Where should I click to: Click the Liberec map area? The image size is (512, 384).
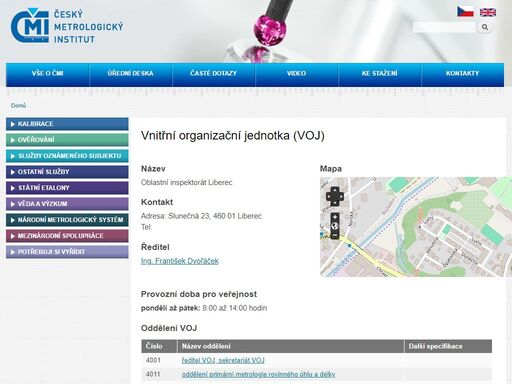click(416, 227)
